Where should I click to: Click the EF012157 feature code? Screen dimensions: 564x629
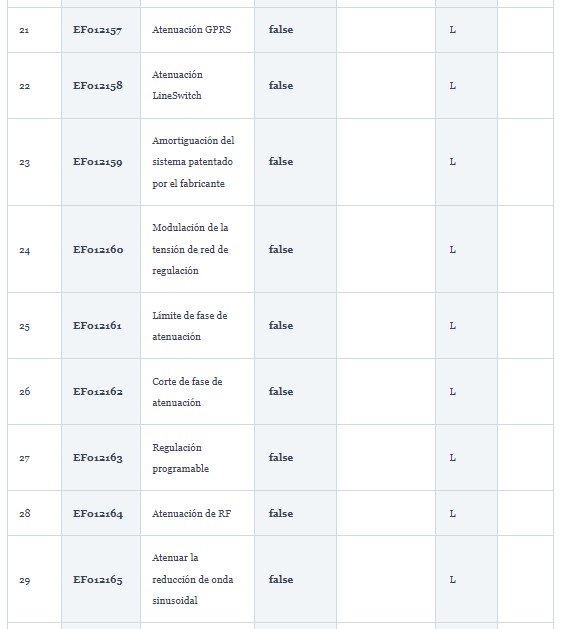coord(97,30)
